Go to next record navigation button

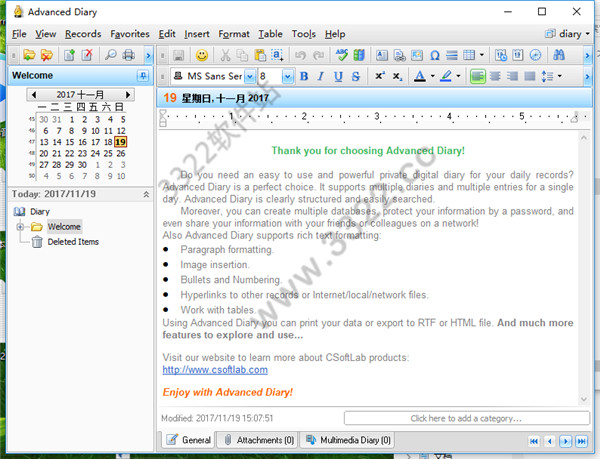tap(566, 441)
